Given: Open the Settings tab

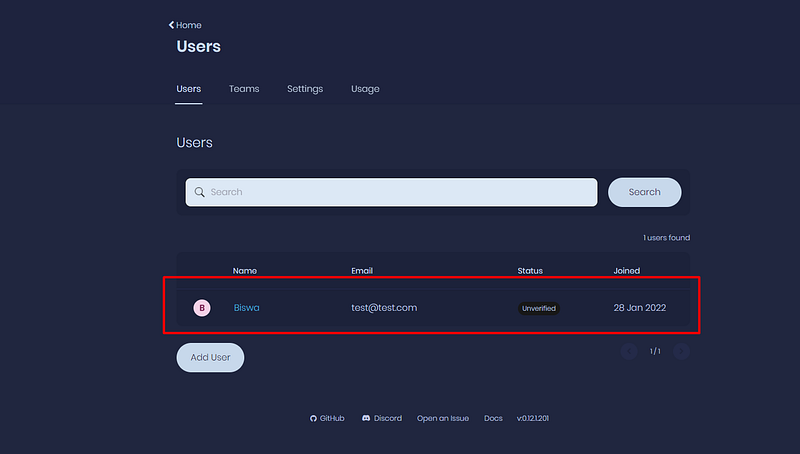Looking at the screenshot, I should pos(305,89).
